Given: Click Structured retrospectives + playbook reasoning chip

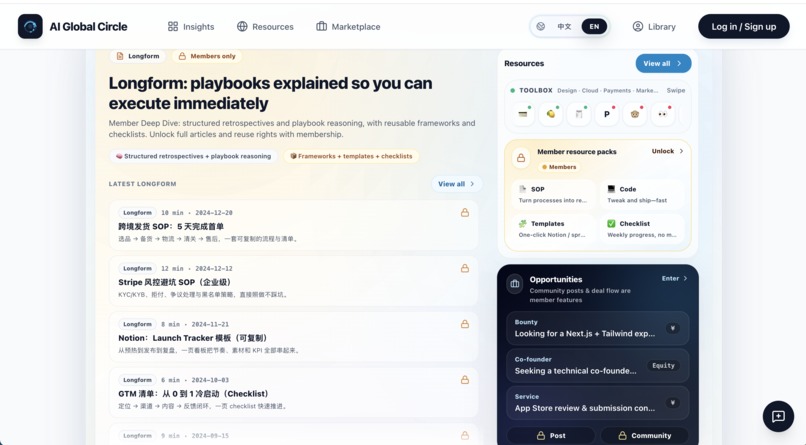Looking at the screenshot, I should 193,156.
